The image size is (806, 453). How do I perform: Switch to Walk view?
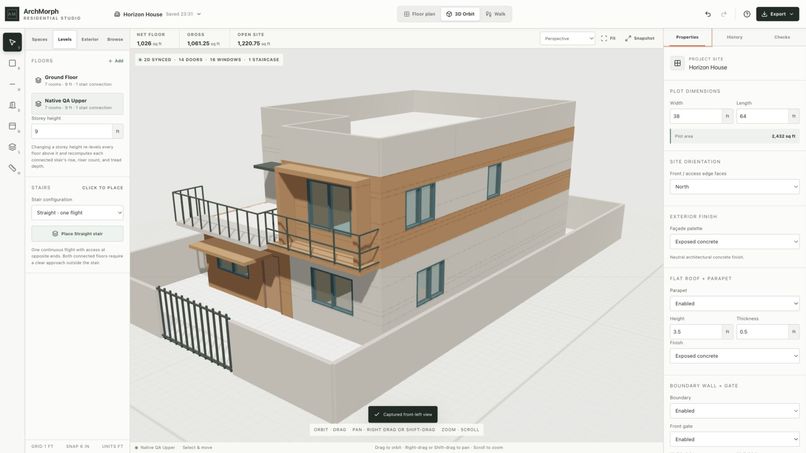tap(496, 14)
